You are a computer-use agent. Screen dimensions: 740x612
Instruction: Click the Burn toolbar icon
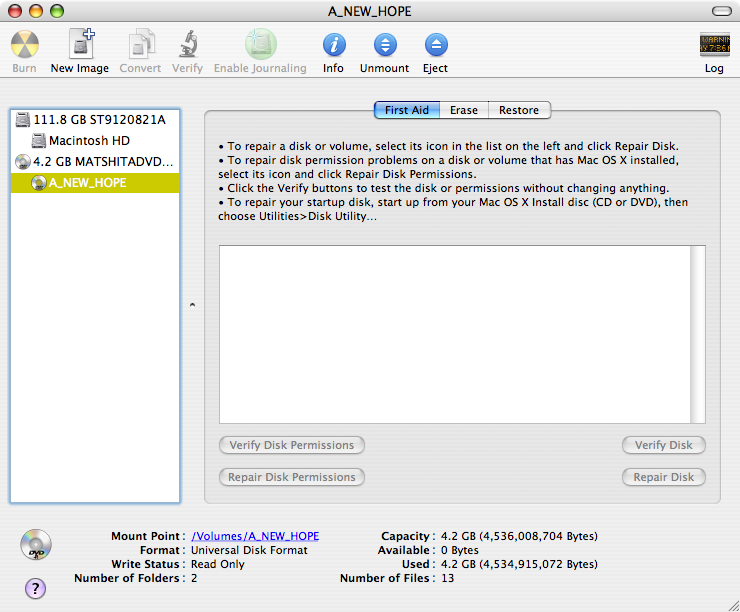[x=25, y=46]
